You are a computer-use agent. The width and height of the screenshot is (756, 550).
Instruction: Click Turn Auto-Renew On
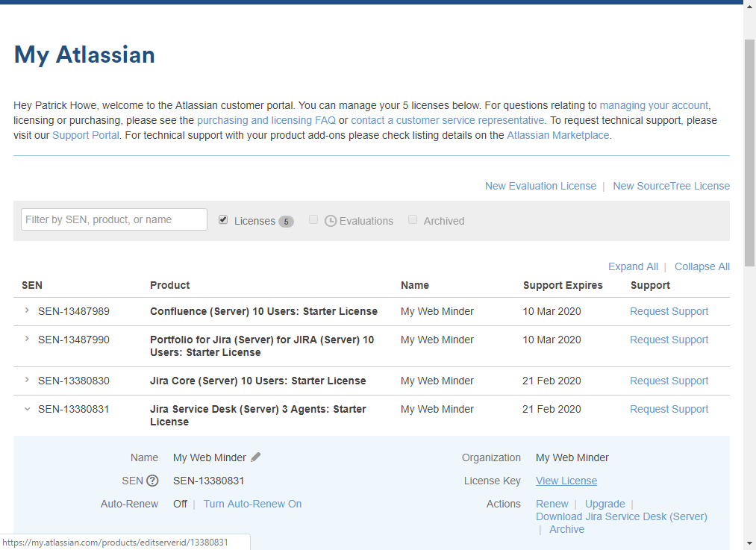(x=253, y=504)
